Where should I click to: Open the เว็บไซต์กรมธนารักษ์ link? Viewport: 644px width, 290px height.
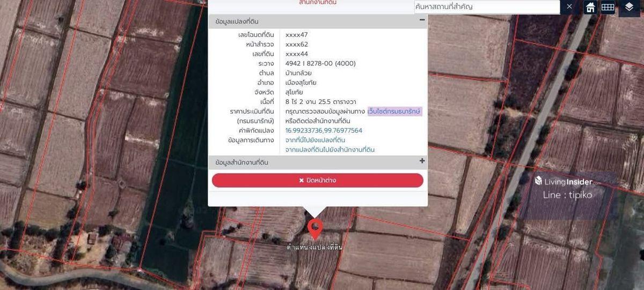click(x=394, y=111)
